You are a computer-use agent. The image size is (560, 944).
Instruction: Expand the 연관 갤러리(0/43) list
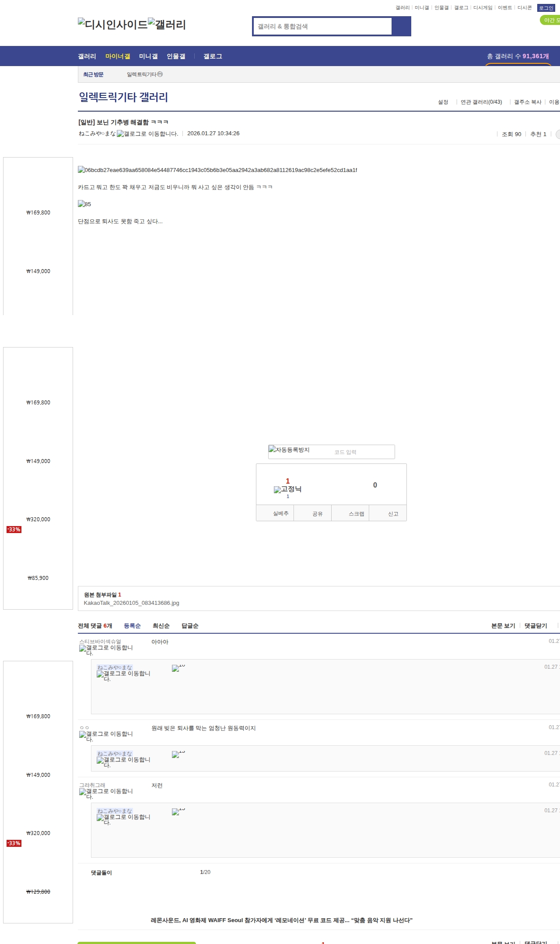481,102
